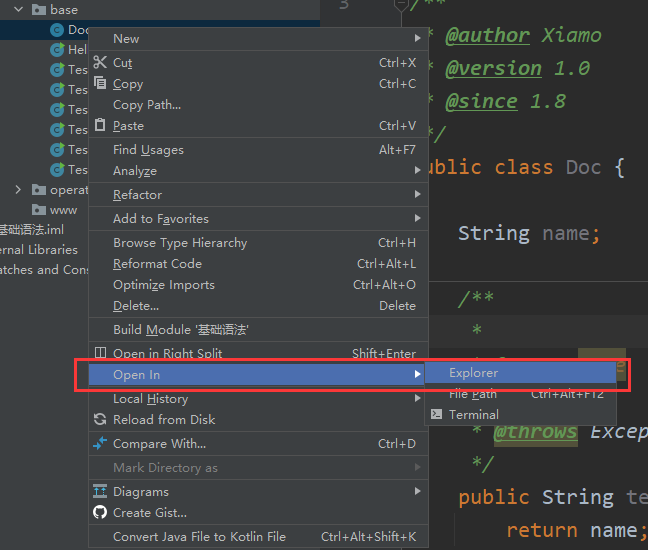The width and height of the screenshot is (648, 550).
Task: Select Browse Type Hierarchy
Action: tap(259, 243)
